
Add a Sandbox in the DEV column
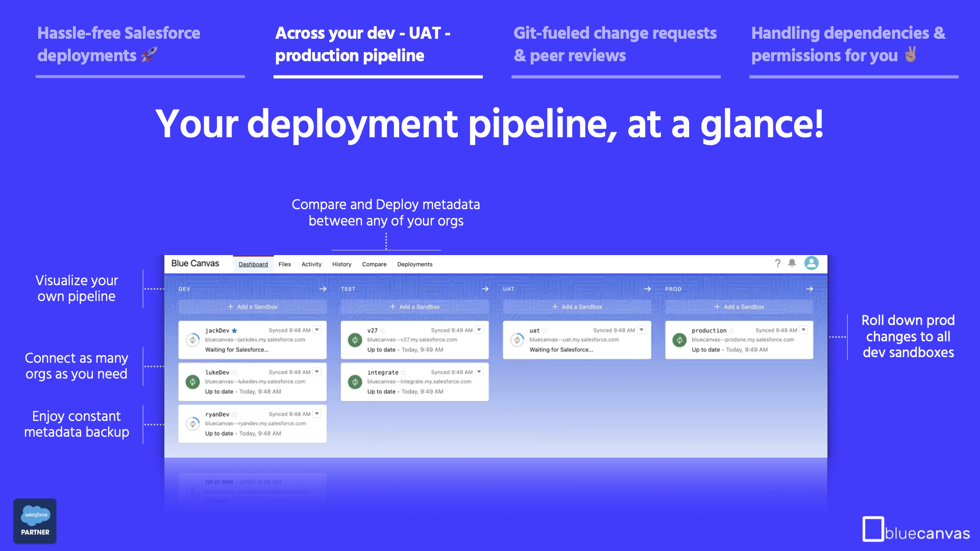(x=253, y=307)
